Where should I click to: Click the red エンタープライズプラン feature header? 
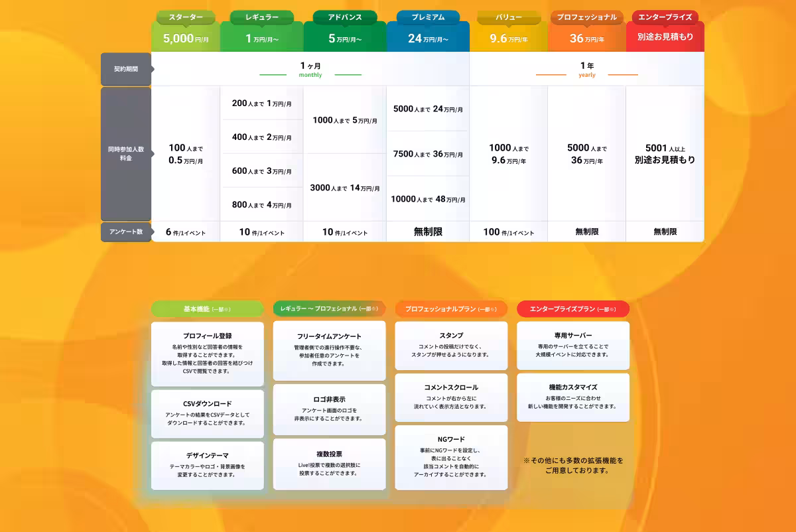(573, 309)
